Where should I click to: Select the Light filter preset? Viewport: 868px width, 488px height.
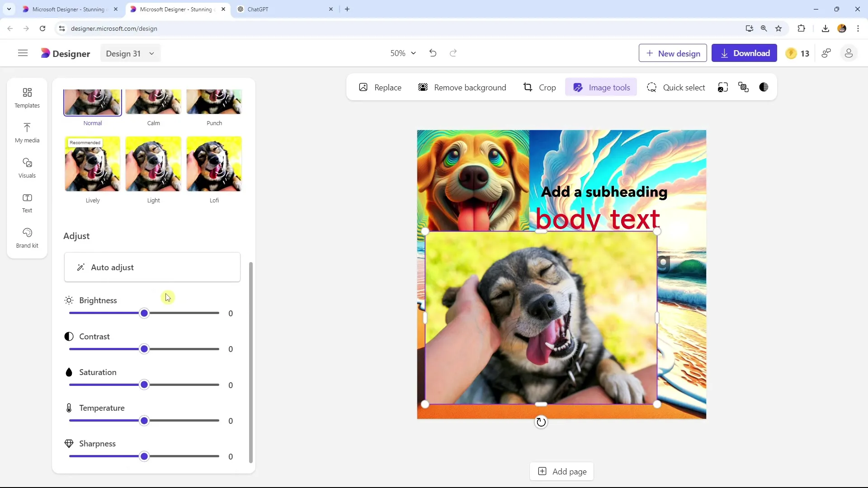click(x=153, y=164)
